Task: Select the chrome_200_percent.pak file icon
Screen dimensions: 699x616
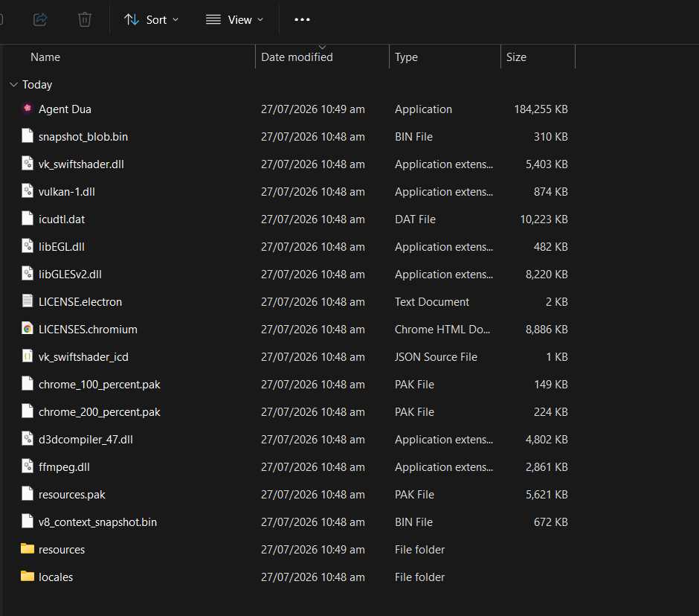Action: click(x=28, y=411)
